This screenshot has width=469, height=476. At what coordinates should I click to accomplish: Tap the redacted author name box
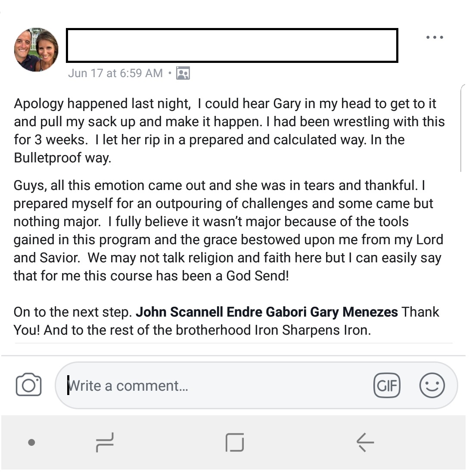coord(232,45)
